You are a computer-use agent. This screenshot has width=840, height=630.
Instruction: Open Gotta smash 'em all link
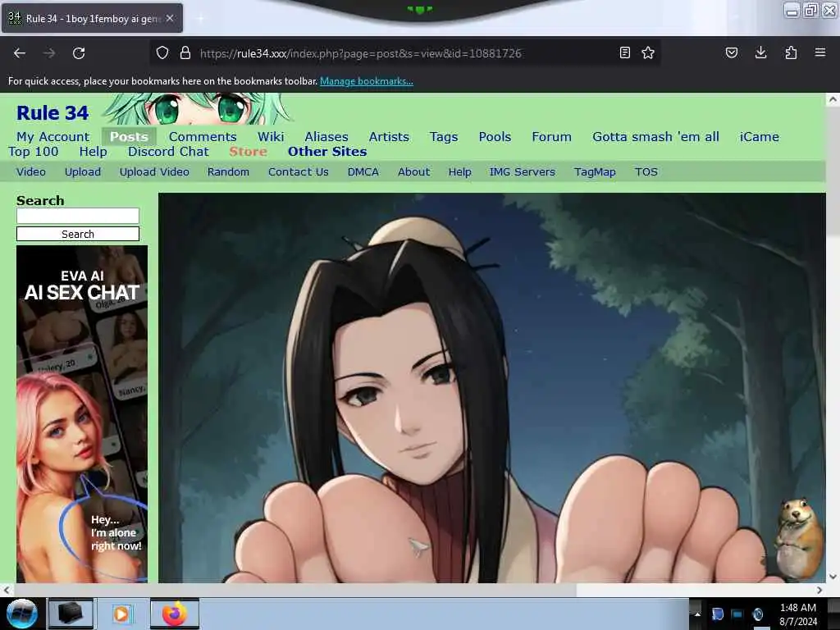click(655, 137)
